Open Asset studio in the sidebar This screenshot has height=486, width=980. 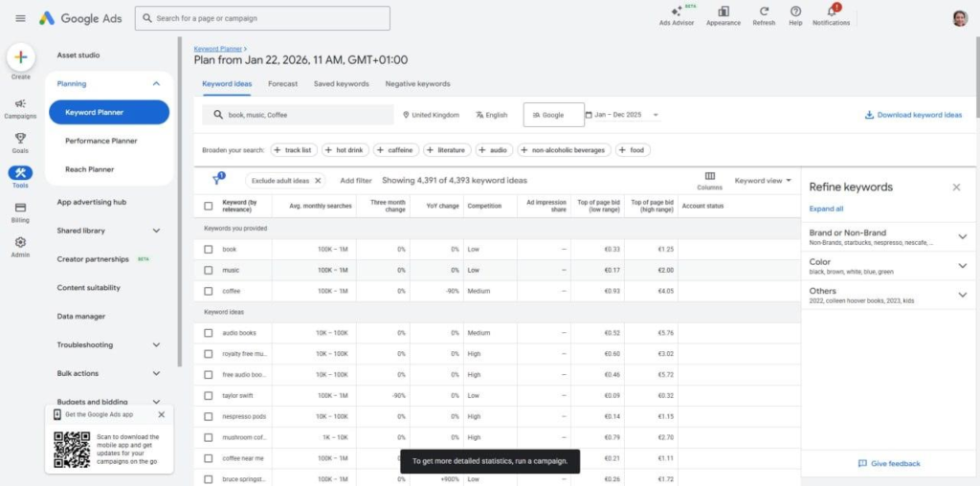click(x=78, y=55)
